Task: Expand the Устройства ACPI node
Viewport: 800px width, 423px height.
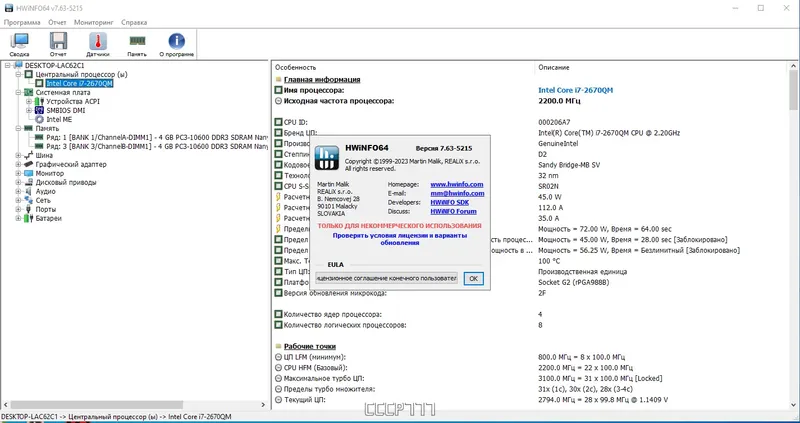Action: [29, 102]
